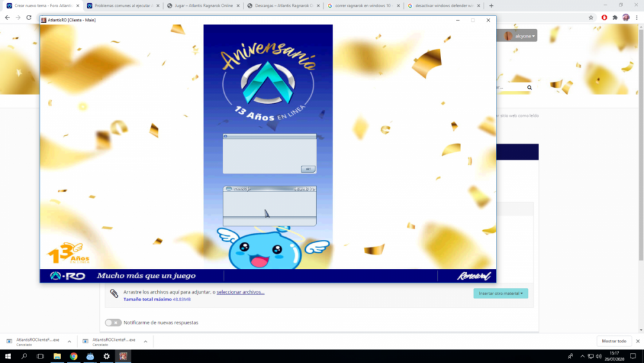This screenshot has width=644, height=363.
Task: Click Mostrar todo in downloads bar
Action: 614,341
